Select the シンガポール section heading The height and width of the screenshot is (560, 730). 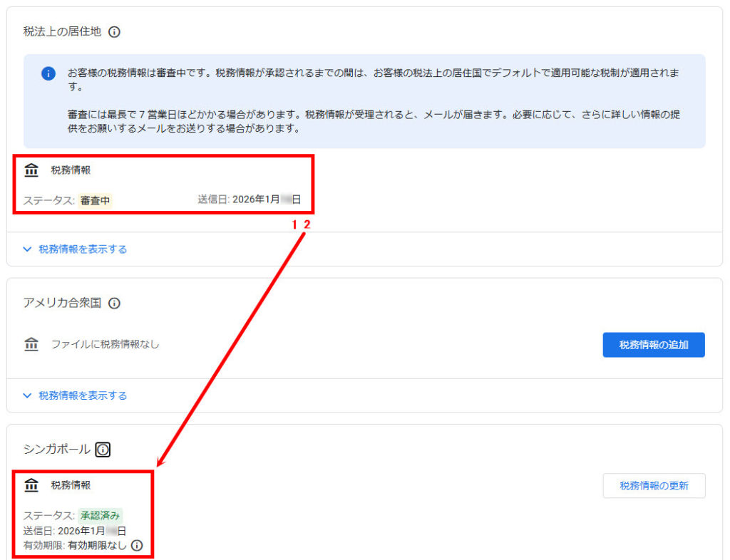point(56,450)
